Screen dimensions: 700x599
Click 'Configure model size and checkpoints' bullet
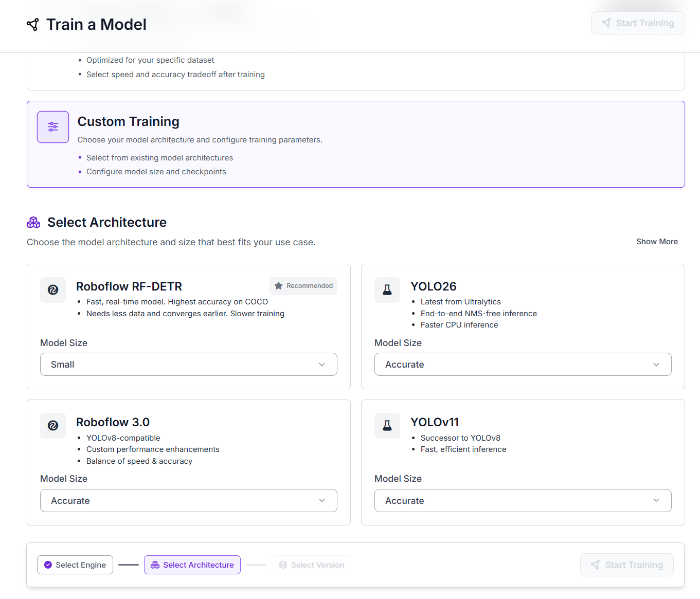[156, 172]
